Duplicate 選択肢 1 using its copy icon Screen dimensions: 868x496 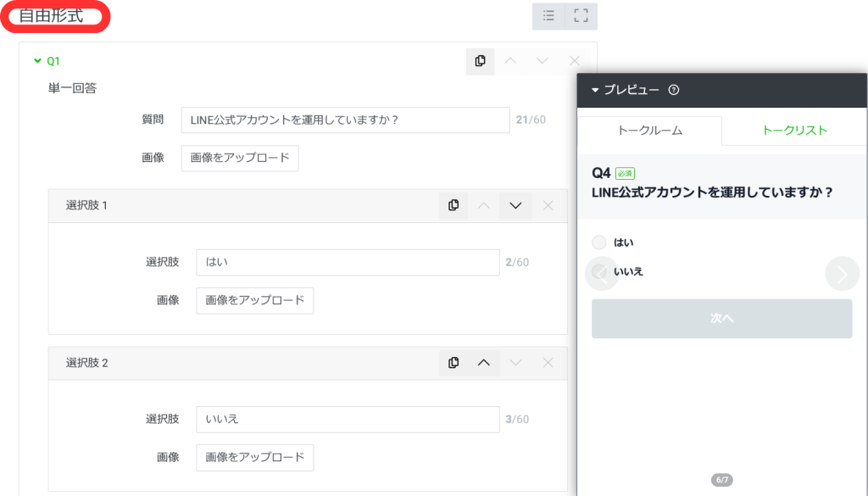pyautogui.click(x=453, y=205)
